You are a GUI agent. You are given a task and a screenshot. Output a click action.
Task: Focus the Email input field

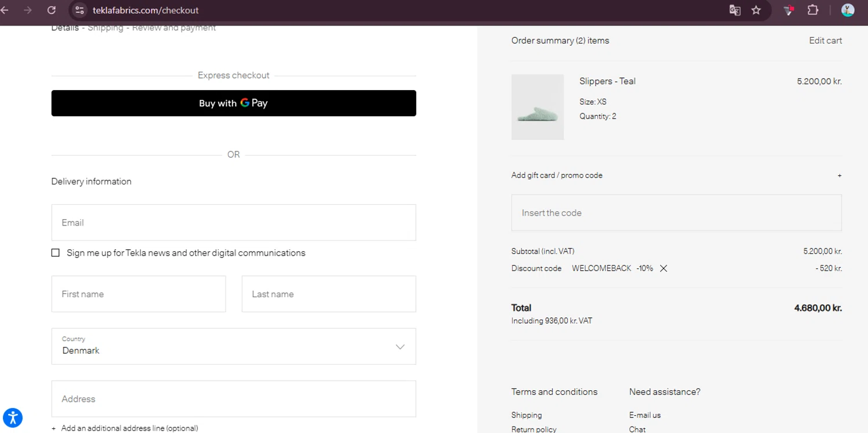234,223
